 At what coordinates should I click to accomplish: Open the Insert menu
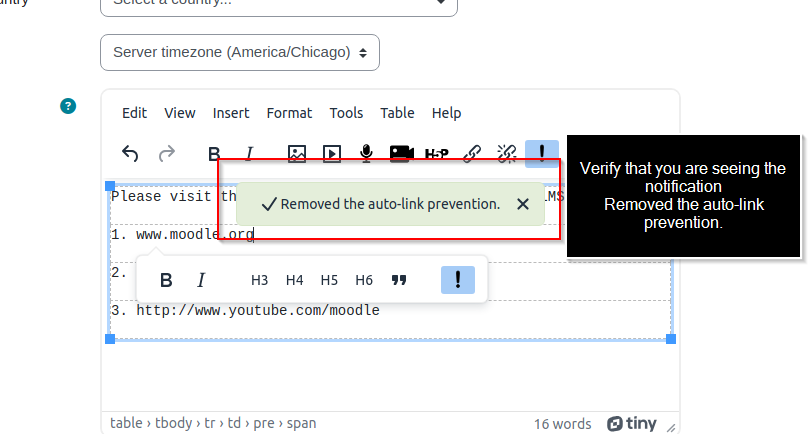coord(231,113)
